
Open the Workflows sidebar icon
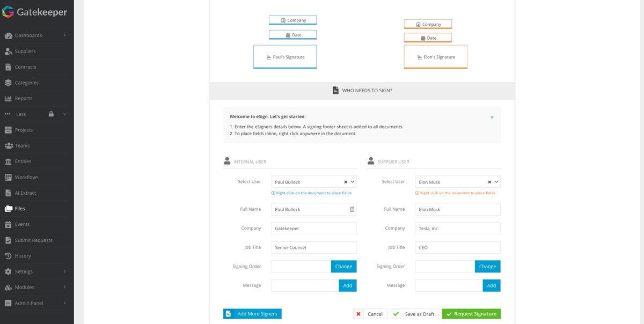8,177
